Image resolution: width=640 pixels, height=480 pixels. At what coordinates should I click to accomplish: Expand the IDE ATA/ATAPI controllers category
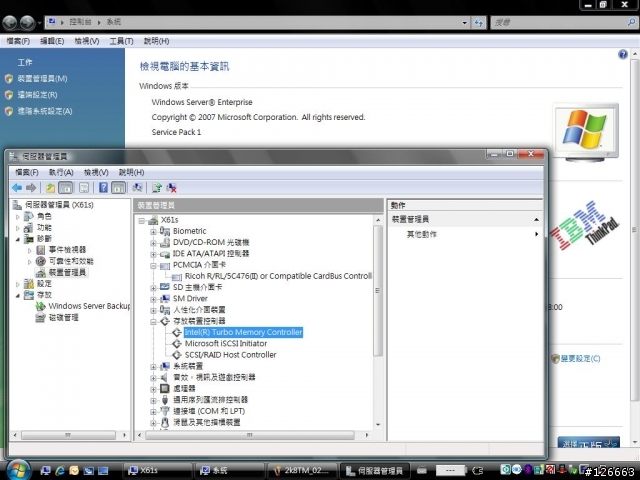(x=153, y=254)
